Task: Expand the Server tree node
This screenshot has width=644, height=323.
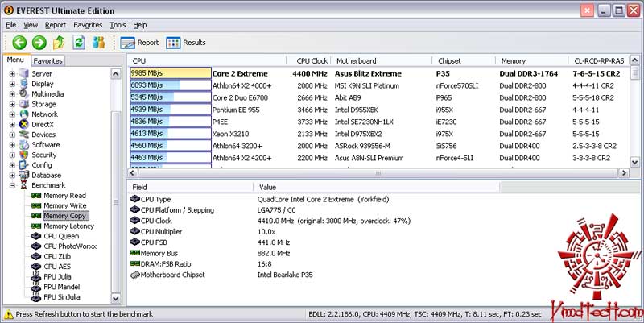Action: tap(12, 74)
